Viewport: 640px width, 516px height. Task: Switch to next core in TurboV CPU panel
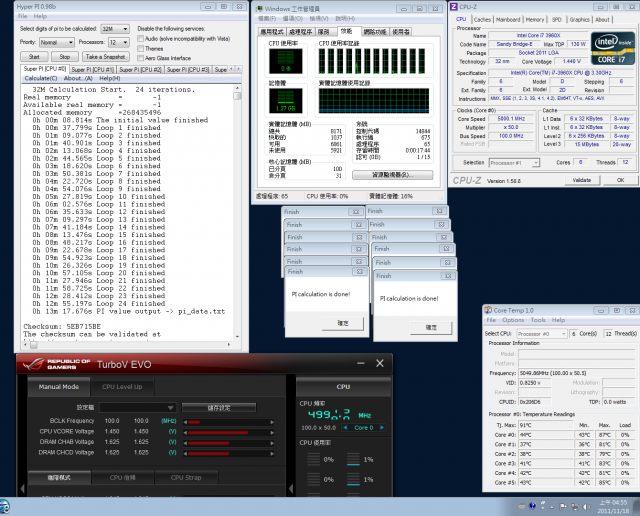coord(382,427)
